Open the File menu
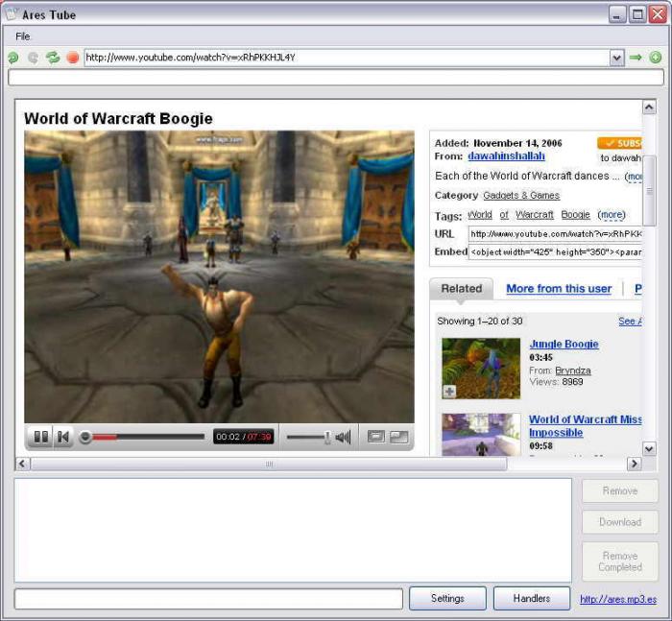Viewport: 672px width, 621px height. [x=22, y=36]
